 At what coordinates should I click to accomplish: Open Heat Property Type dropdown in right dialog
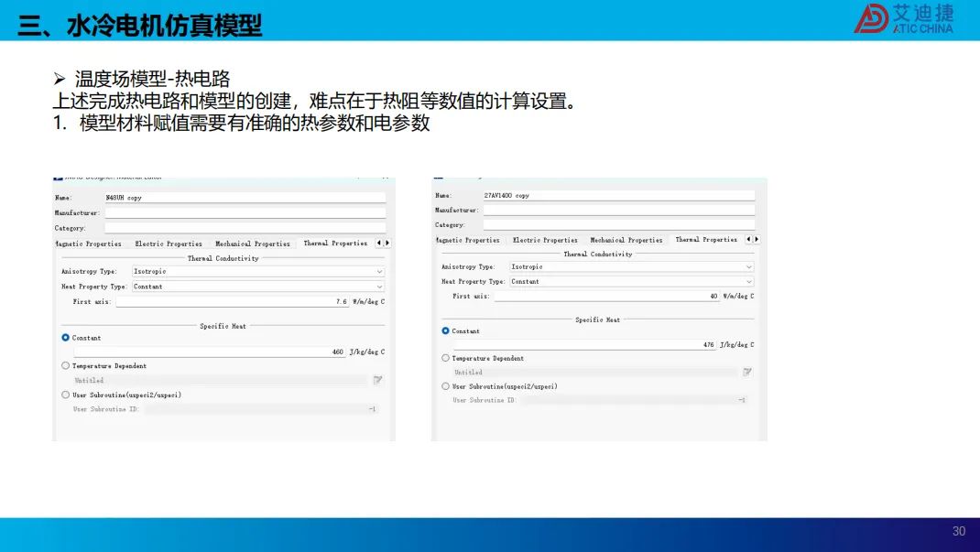pos(631,282)
